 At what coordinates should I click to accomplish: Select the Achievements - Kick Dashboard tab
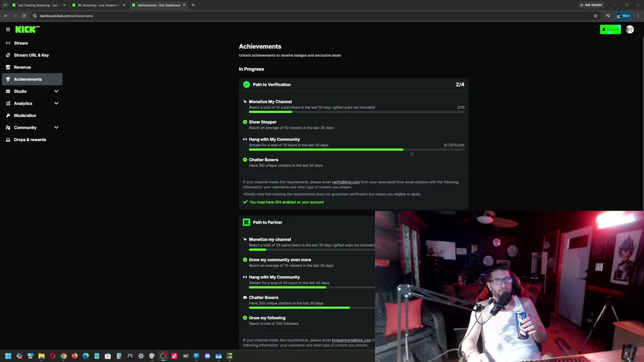[x=158, y=5]
